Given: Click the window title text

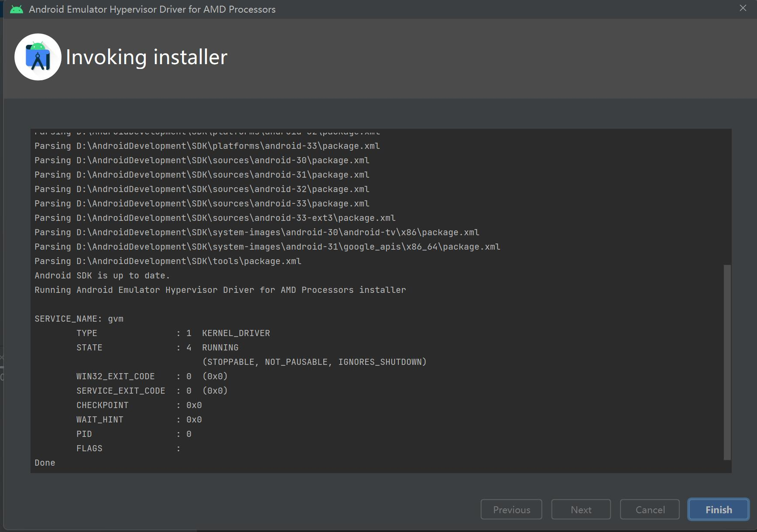Looking at the screenshot, I should click(152, 9).
